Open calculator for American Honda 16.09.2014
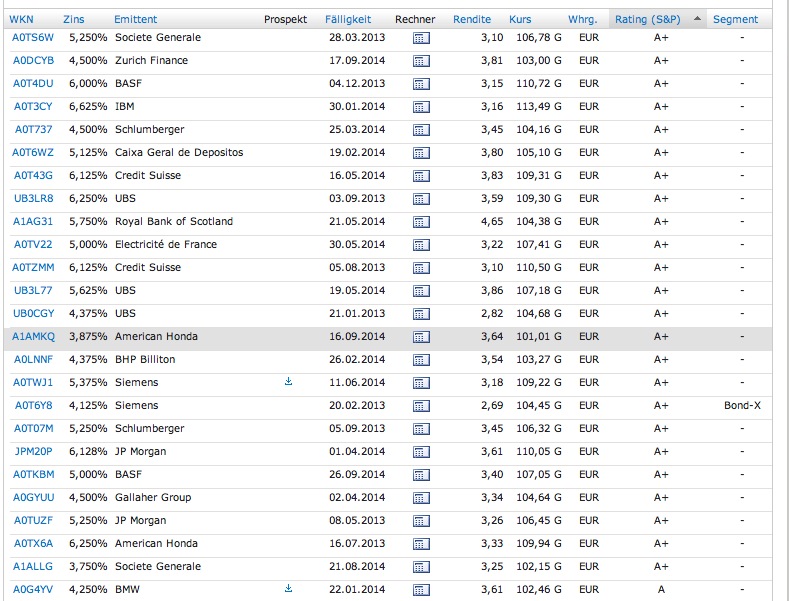 click(x=421, y=337)
